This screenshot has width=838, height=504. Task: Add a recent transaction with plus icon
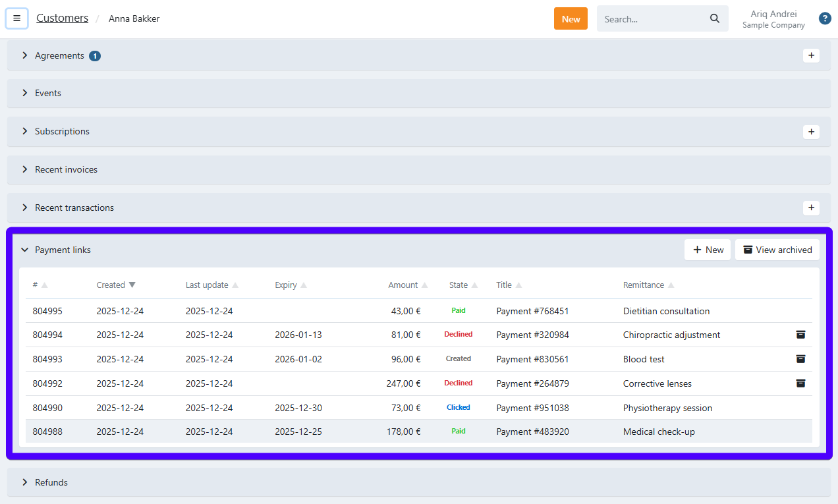(x=811, y=208)
